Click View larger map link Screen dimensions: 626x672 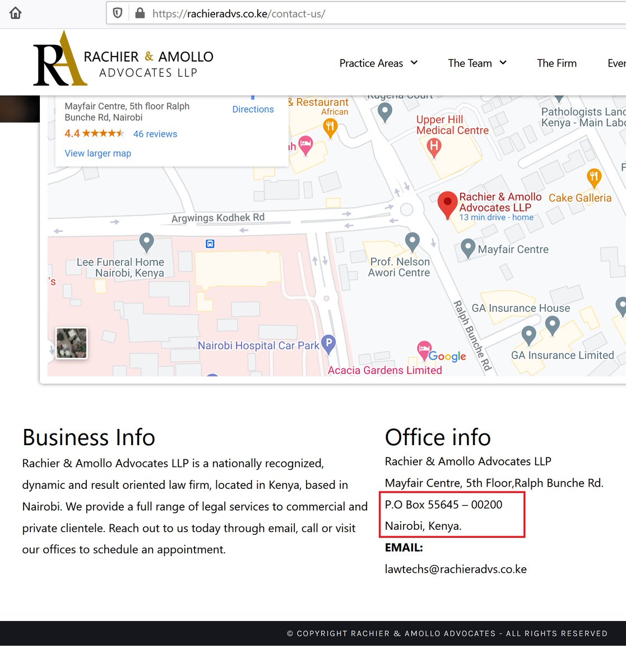[x=98, y=153]
